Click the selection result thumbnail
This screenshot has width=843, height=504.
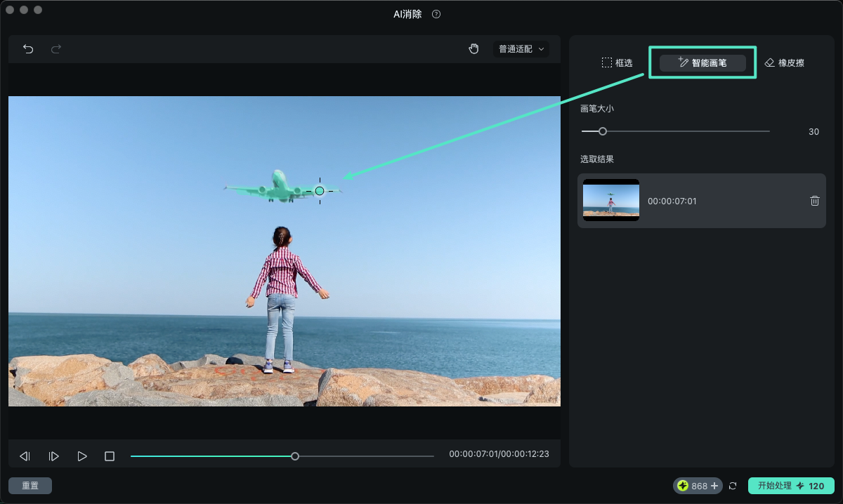611,200
